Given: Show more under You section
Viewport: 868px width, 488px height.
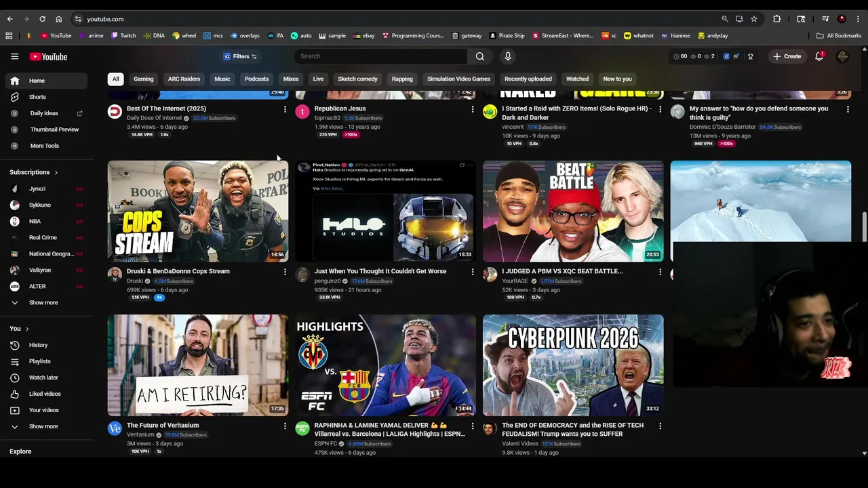Looking at the screenshot, I should pos(43,426).
